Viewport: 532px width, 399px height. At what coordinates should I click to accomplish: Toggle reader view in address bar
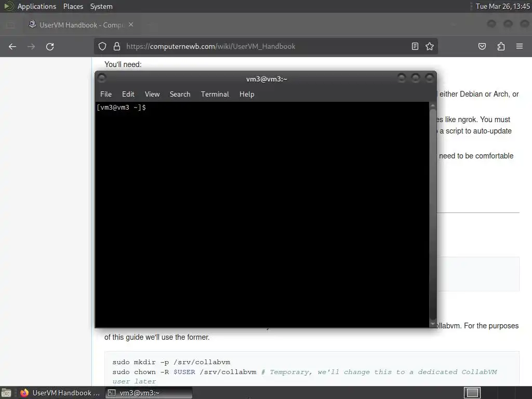[x=415, y=46]
